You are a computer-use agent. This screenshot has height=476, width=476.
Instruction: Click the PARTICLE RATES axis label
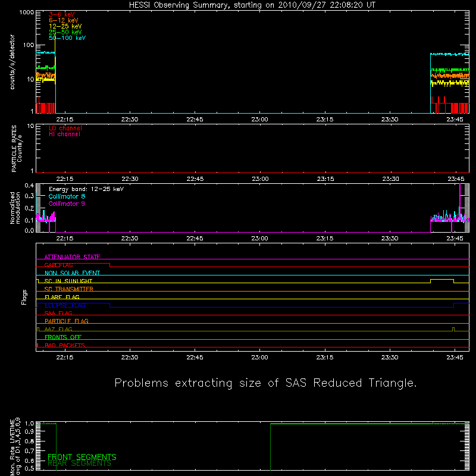pos(14,149)
